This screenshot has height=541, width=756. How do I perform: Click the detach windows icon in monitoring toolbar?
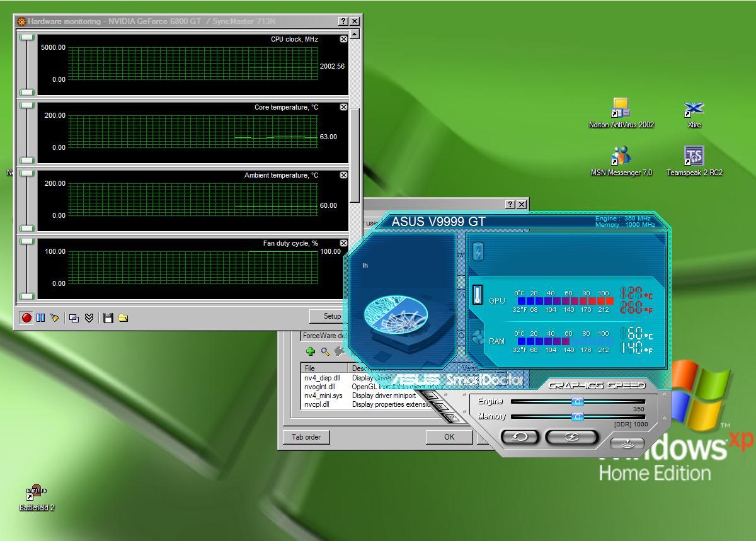tap(74, 318)
